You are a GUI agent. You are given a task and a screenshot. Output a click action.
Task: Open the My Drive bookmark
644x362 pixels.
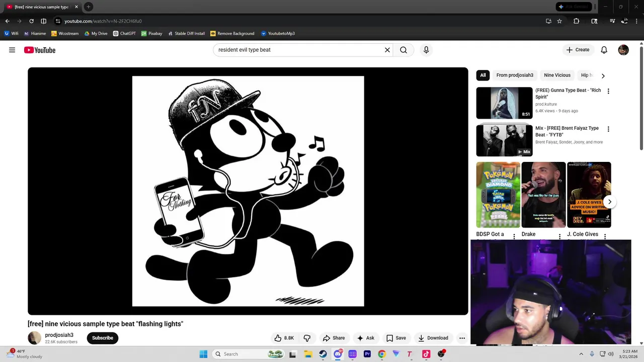click(x=96, y=33)
